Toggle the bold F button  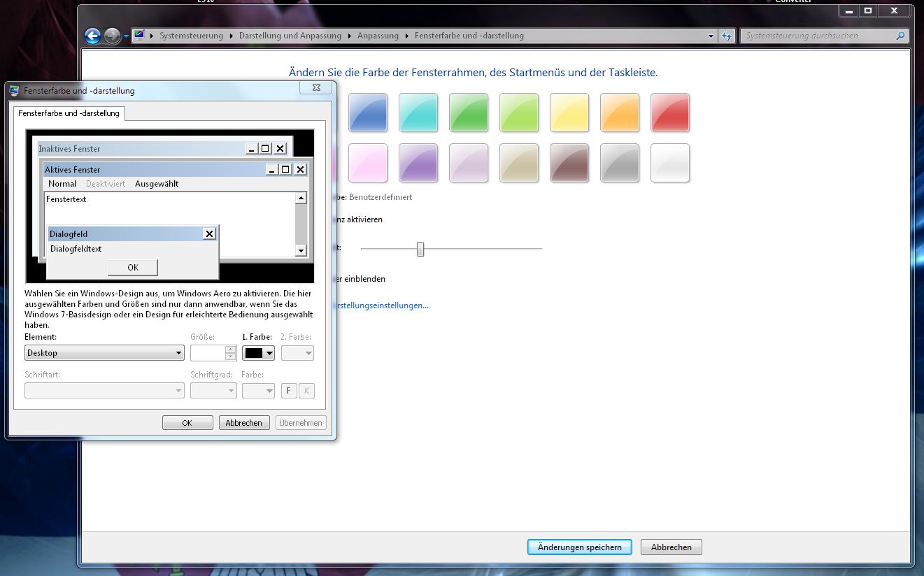[289, 391]
